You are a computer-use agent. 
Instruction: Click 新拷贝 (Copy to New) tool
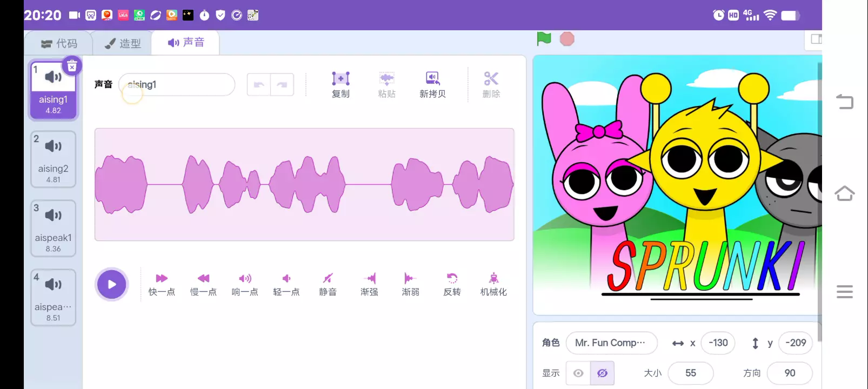coord(432,85)
